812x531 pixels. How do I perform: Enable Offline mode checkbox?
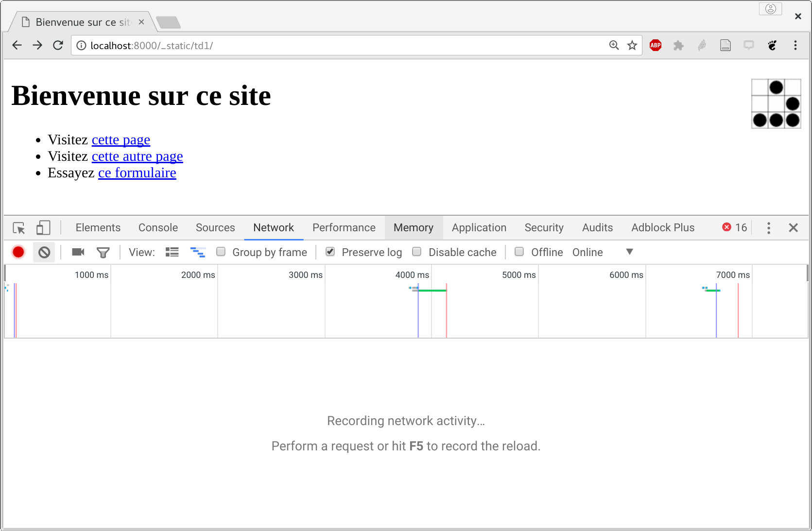519,252
